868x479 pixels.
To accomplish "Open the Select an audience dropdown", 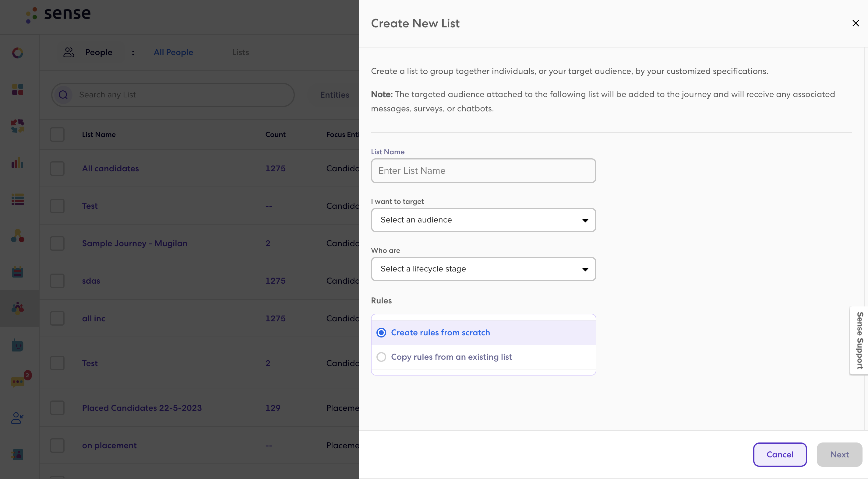I will pyautogui.click(x=483, y=220).
